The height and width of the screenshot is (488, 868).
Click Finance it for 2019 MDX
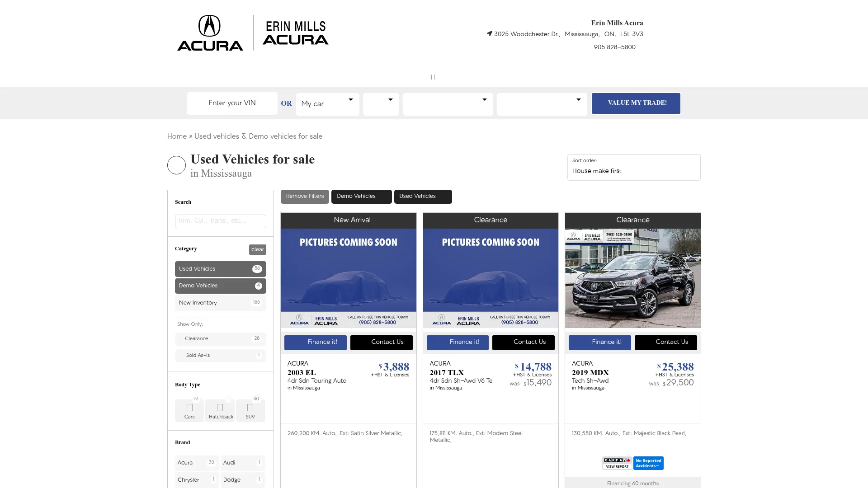600,343
